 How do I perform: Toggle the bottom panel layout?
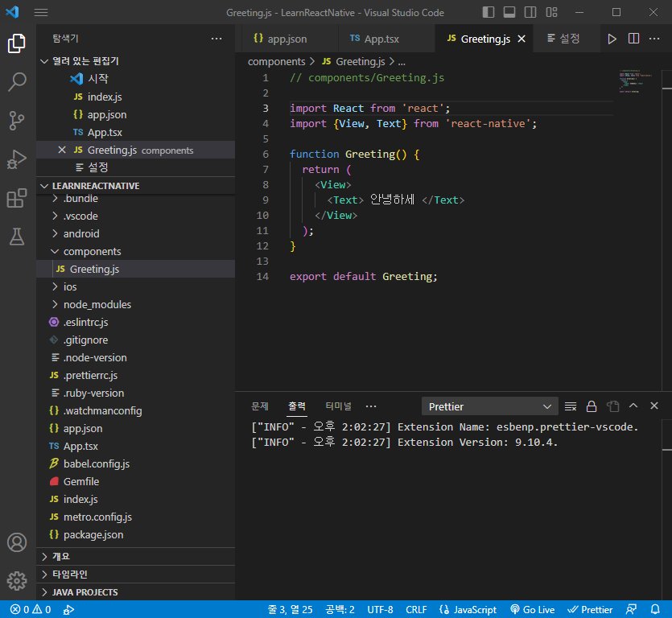[x=509, y=12]
